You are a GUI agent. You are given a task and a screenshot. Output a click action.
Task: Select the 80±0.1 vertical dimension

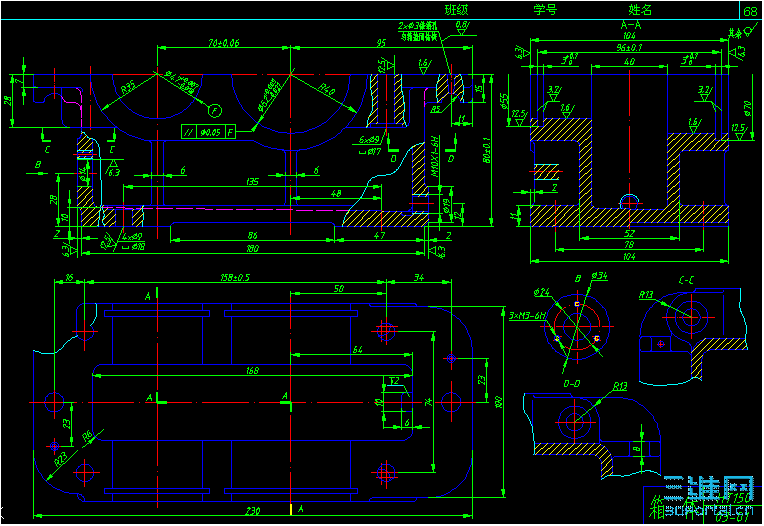tap(487, 150)
